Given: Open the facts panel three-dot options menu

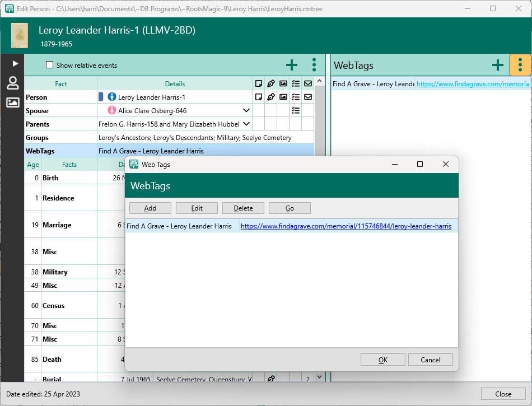Looking at the screenshot, I should (x=314, y=65).
